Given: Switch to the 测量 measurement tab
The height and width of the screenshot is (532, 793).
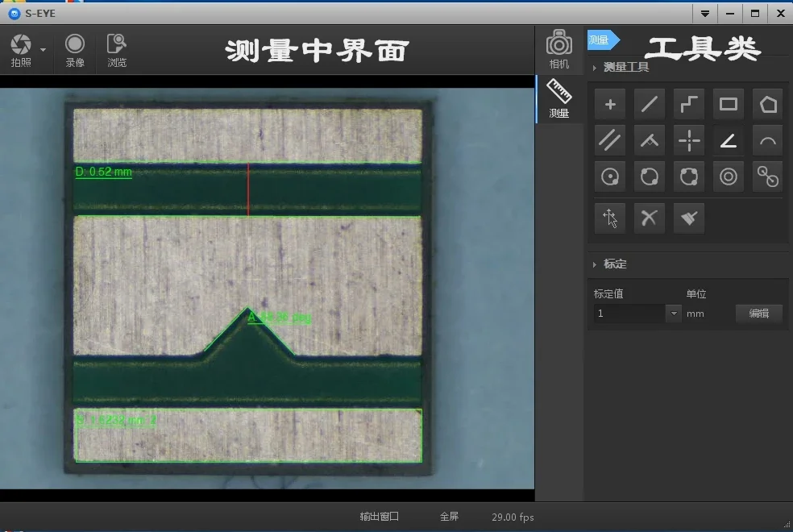Looking at the screenshot, I should coord(558,99).
